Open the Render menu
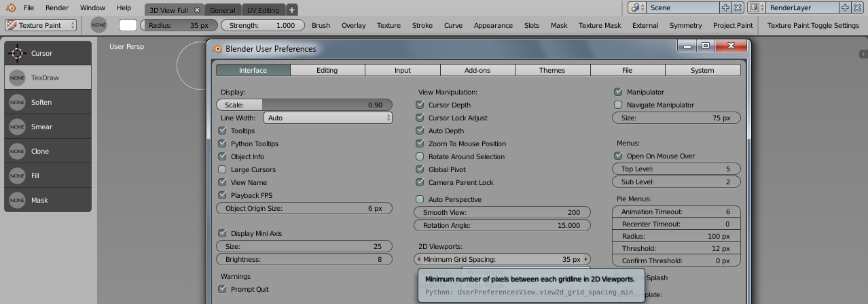868x304 pixels. click(57, 8)
